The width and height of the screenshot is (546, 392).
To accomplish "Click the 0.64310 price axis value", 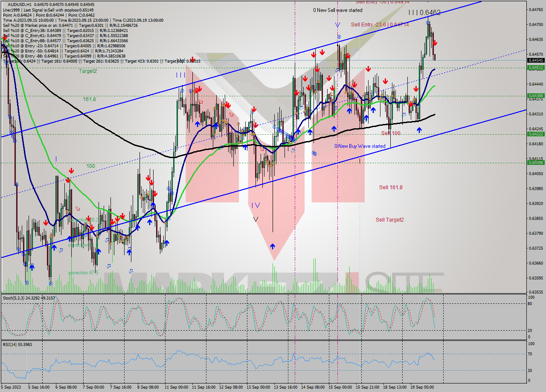I will 536,114.
